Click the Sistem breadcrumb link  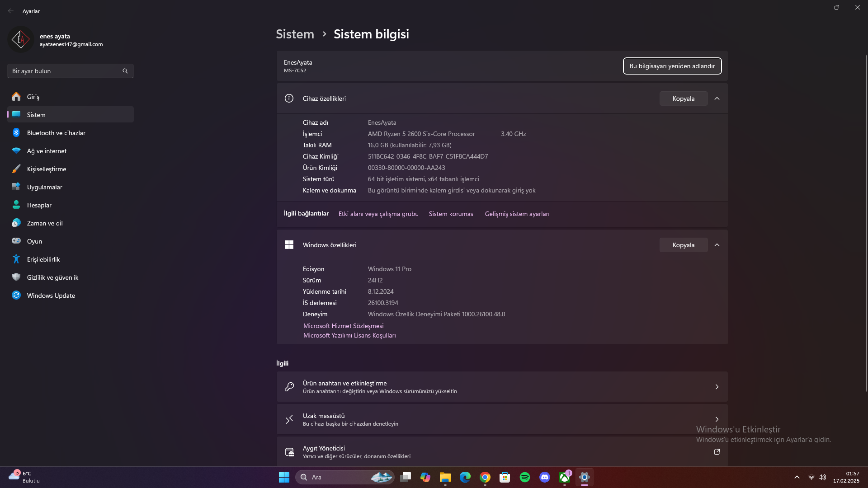coord(295,34)
